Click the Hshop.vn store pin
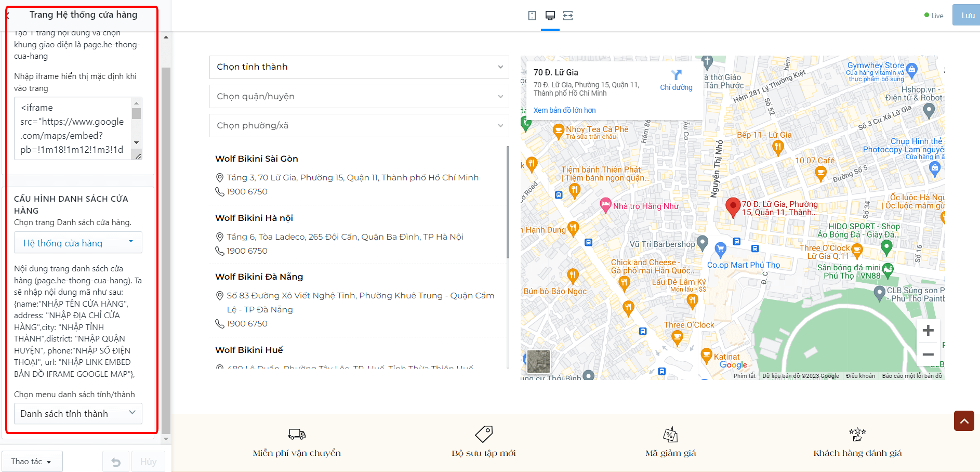This screenshot has width=980, height=472. (x=929, y=110)
